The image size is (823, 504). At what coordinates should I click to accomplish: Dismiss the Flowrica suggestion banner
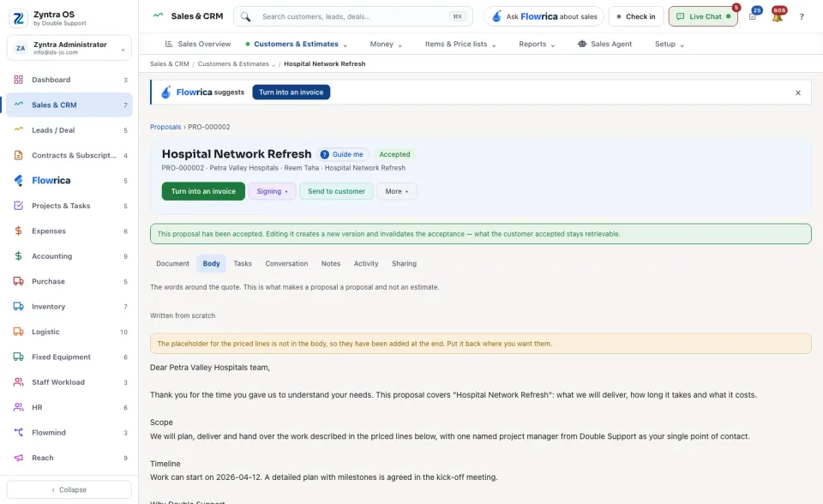(x=798, y=93)
